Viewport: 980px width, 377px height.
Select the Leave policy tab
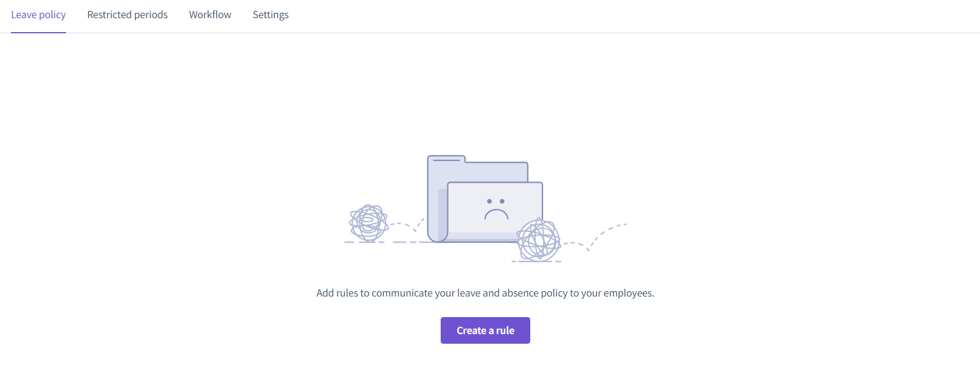coord(38,15)
